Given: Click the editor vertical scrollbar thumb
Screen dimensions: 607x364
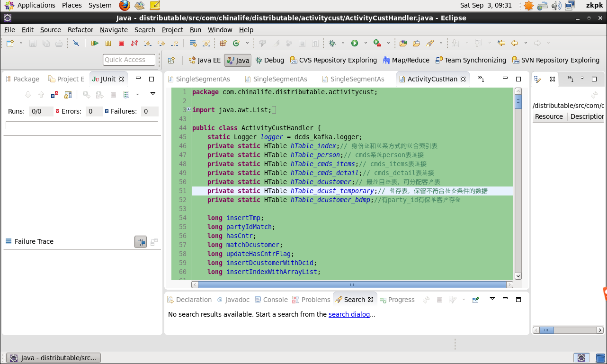Looking at the screenshot, I should 518,102.
